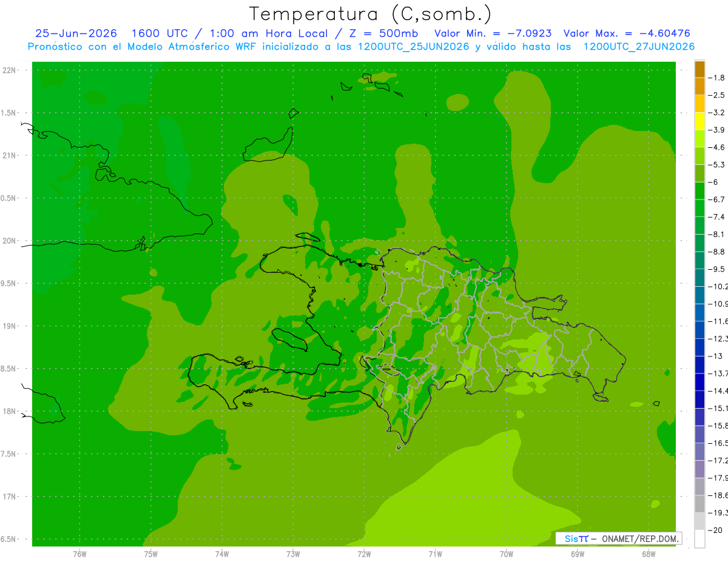Pick the amber swatch between -2.5 and -3.2
Image resolution: width=728 pixels, height=562 pixels.
point(699,104)
